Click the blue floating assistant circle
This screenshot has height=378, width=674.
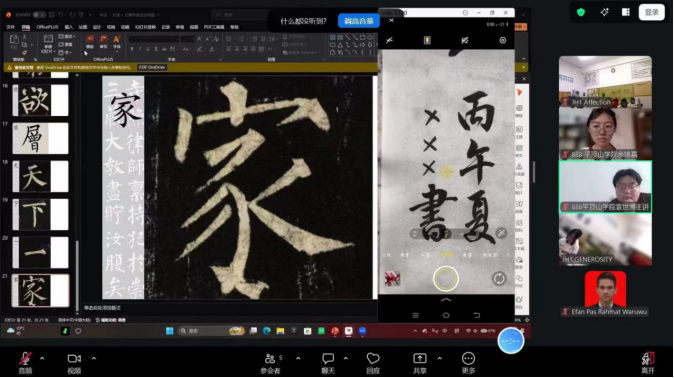point(511,341)
